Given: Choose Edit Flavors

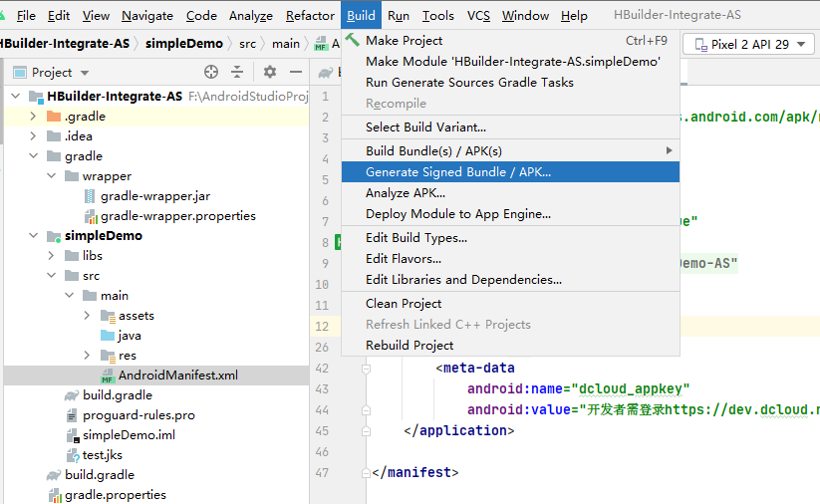Looking at the screenshot, I should click(510, 259).
